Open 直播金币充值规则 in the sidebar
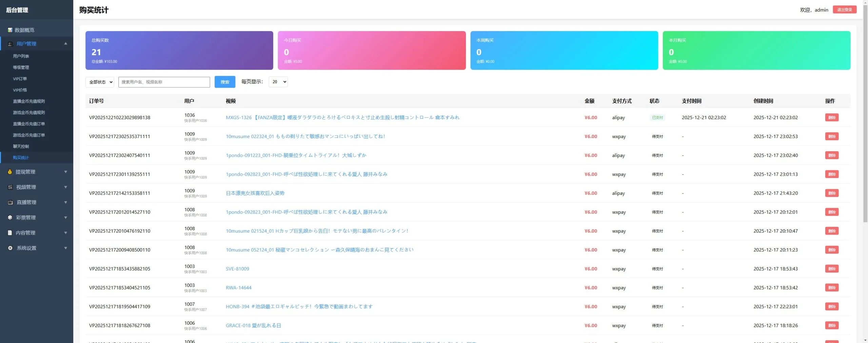The width and height of the screenshot is (868, 343). (x=29, y=101)
